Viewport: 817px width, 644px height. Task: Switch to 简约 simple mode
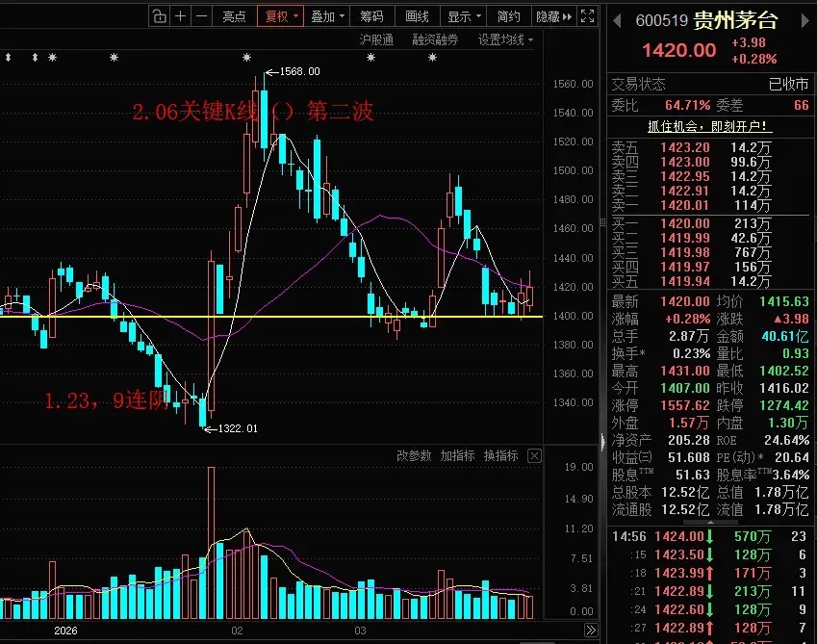(x=508, y=16)
